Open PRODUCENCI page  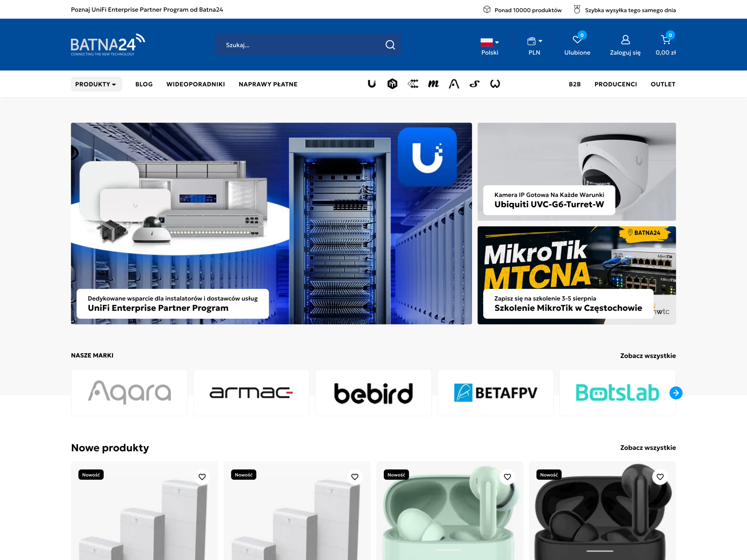[615, 84]
